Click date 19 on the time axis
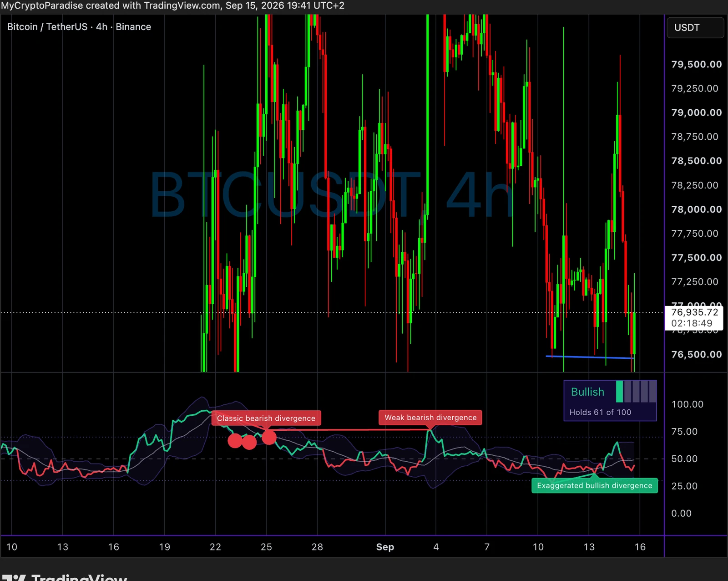Screen dimensions: 728x581 click(164, 547)
